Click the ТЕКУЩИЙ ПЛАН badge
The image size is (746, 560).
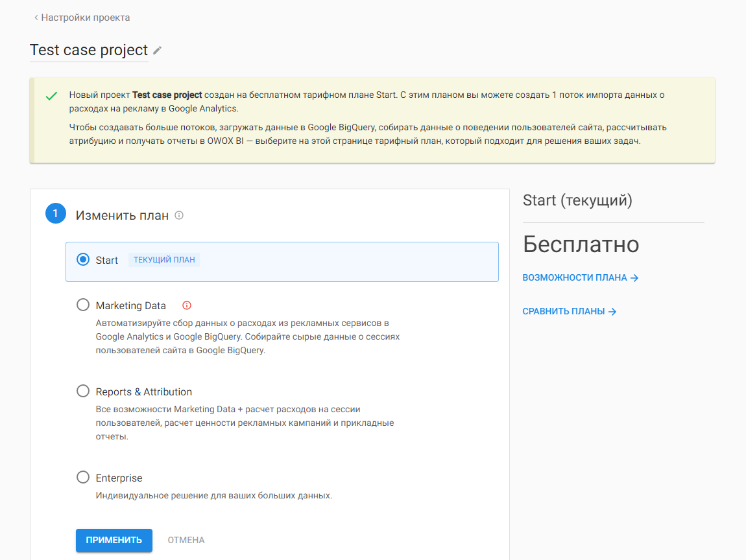(164, 260)
